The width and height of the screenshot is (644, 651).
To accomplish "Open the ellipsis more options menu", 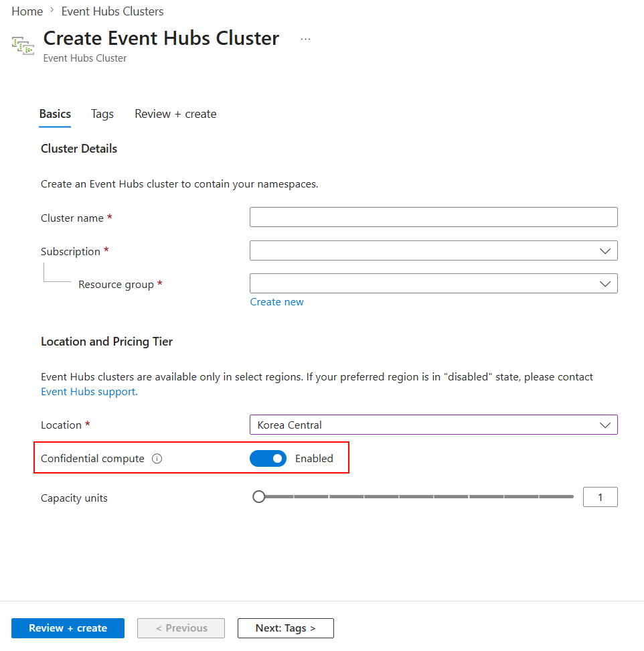I will tap(305, 39).
